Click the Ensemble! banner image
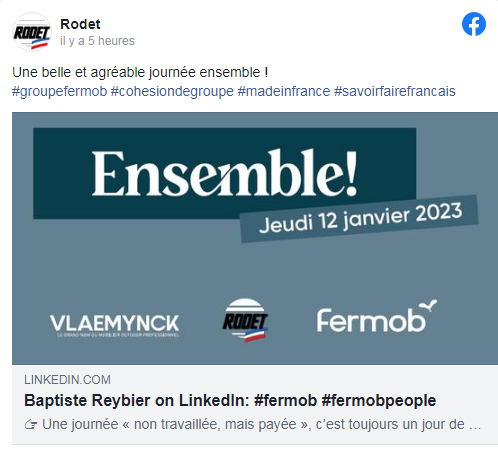498x449 pixels. click(255, 238)
